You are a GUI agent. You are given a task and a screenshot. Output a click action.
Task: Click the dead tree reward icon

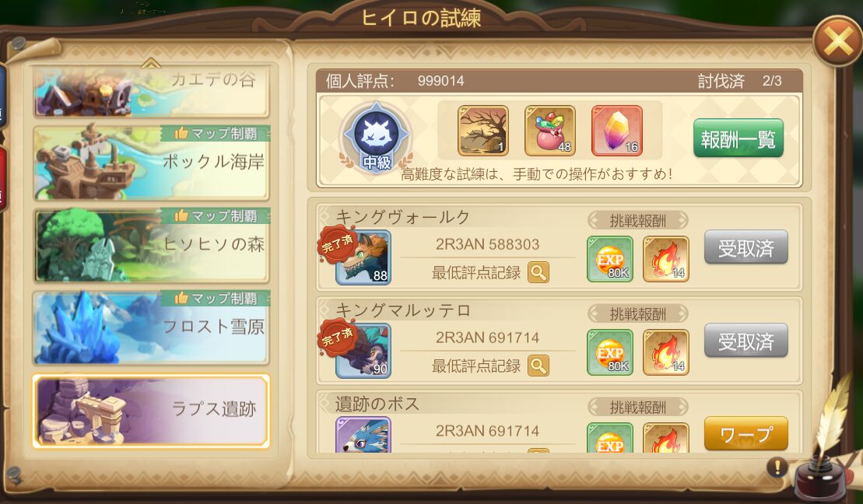point(483,131)
